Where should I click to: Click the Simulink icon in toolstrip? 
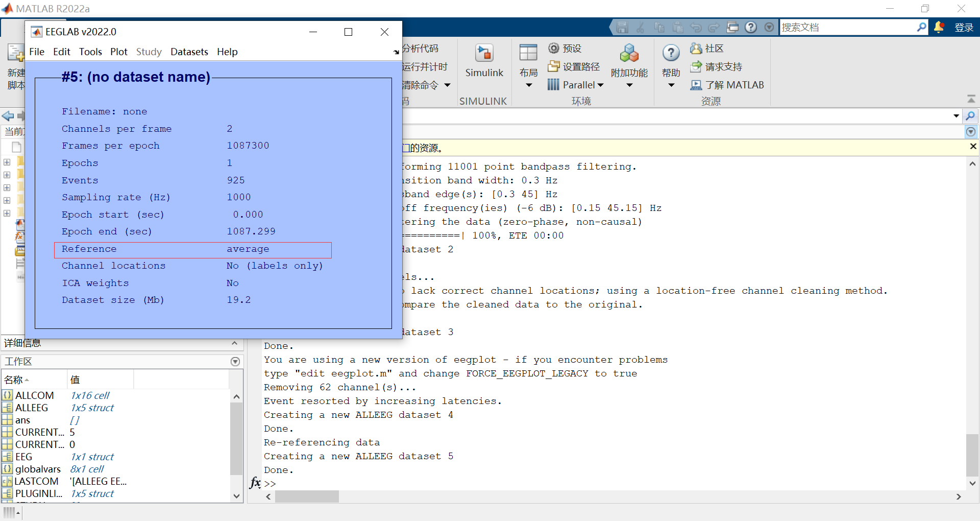[x=484, y=53]
